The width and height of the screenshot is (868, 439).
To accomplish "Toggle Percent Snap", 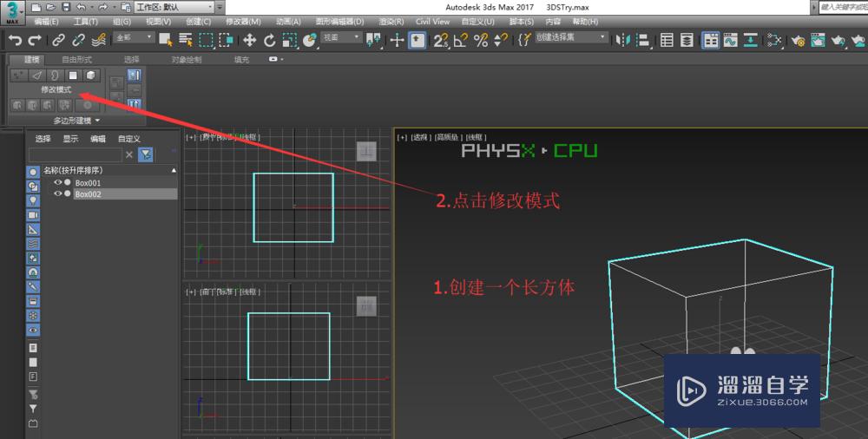I will 481,40.
